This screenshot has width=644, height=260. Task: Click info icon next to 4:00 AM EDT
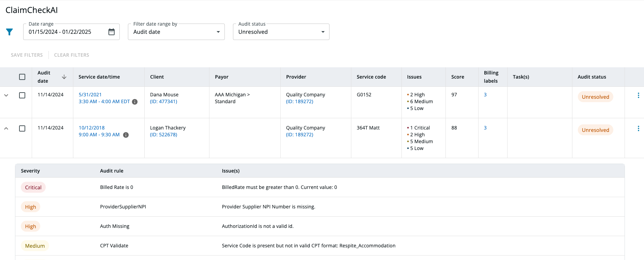click(x=135, y=102)
